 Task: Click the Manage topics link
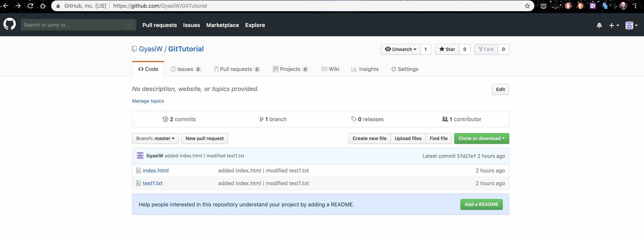[x=148, y=101]
